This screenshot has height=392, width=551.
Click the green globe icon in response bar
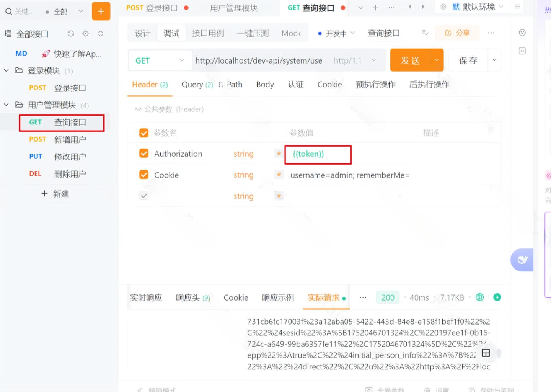(479, 297)
